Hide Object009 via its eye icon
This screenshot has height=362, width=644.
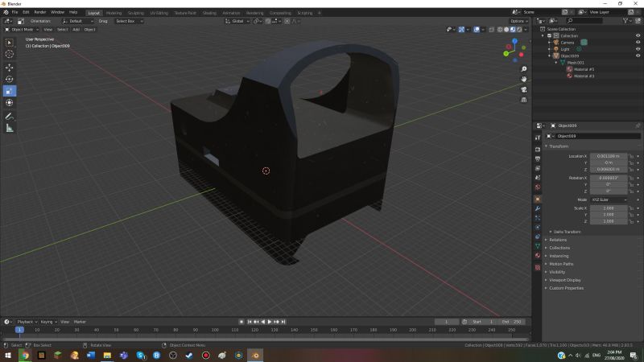(x=638, y=56)
